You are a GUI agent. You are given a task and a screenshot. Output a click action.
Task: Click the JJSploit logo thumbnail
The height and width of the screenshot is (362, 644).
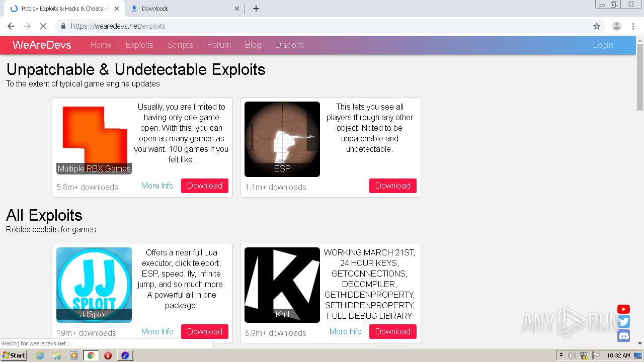coord(94,285)
